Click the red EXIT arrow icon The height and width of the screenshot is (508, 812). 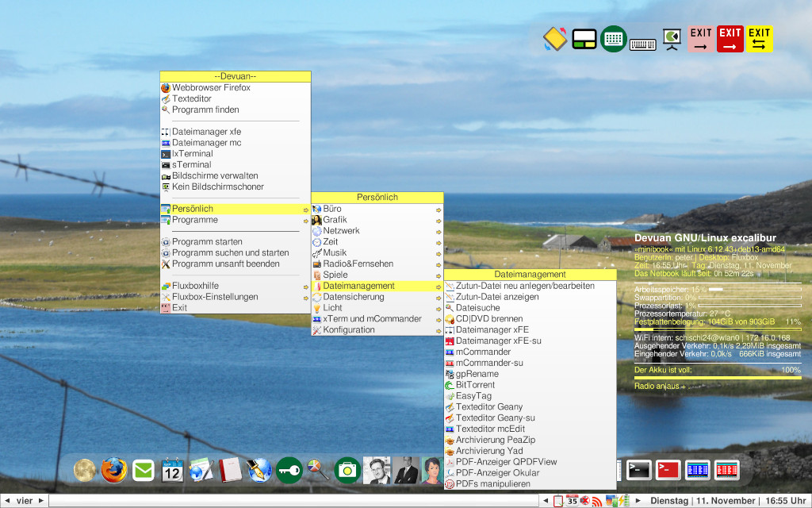pos(730,39)
